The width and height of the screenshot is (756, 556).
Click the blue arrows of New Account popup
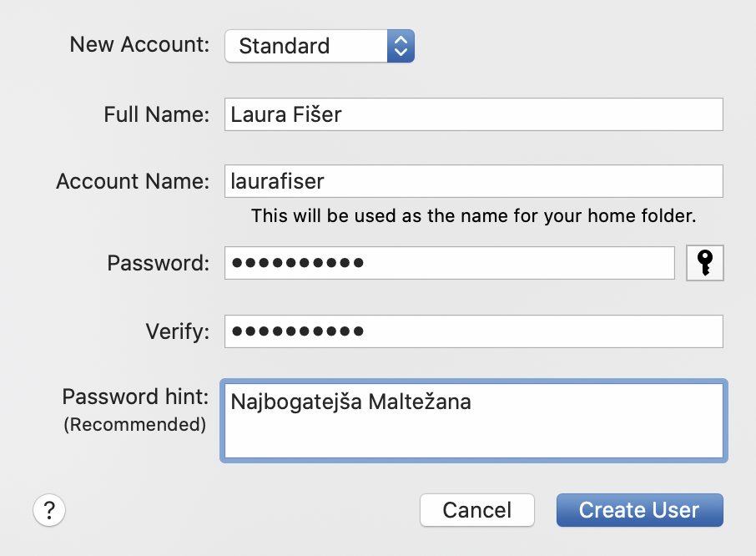(x=401, y=46)
